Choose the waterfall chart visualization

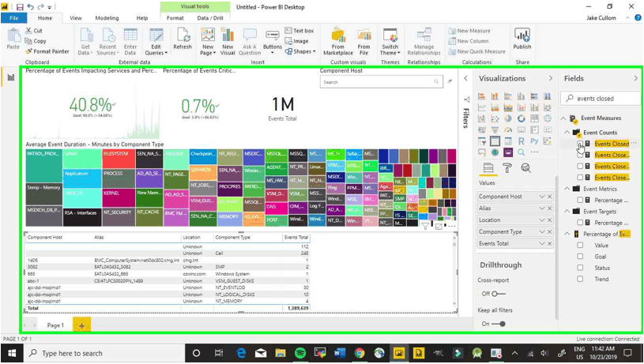click(481, 118)
